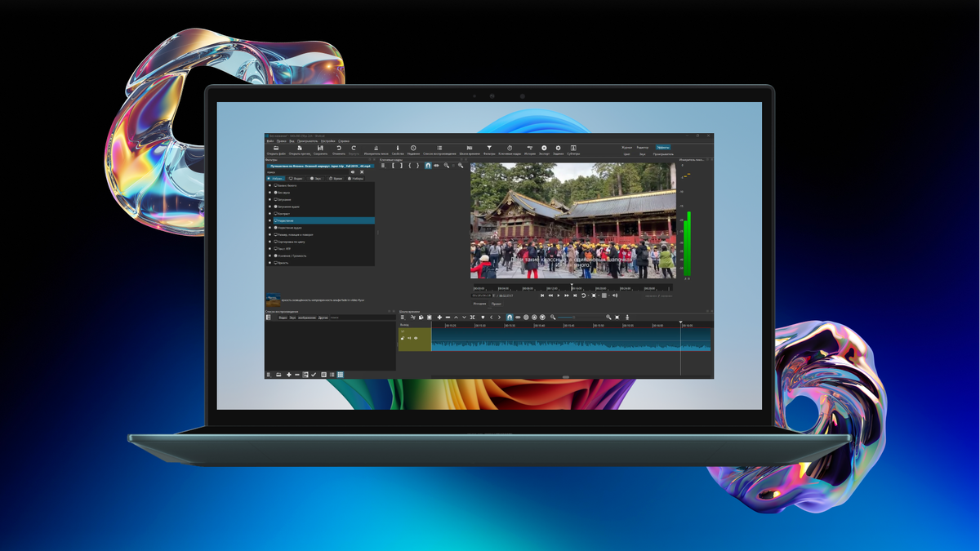Toggle the checkbox next to Яркость
This screenshot has height=551, width=980.
(x=269, y=263)
